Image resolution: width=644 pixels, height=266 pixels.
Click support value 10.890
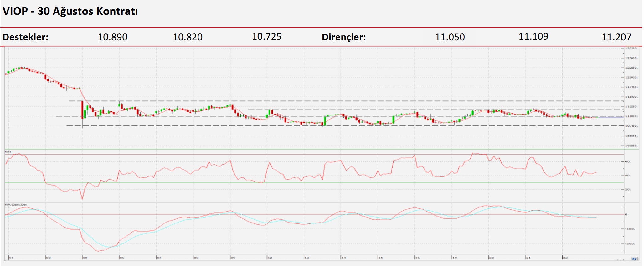[x=112, y=37]
